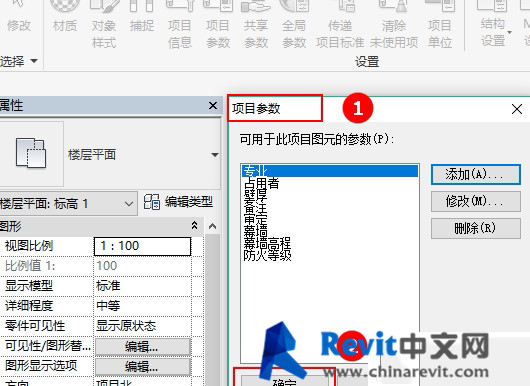Screen dimensions: 530x386
Task: Click the 删除(R) button
Action: pos(476,228)
